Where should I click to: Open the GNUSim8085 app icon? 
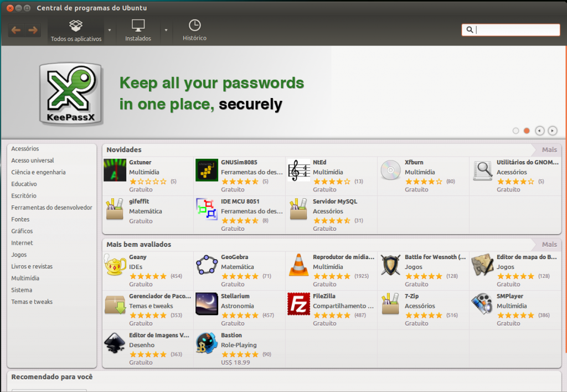tap(207, 170)
